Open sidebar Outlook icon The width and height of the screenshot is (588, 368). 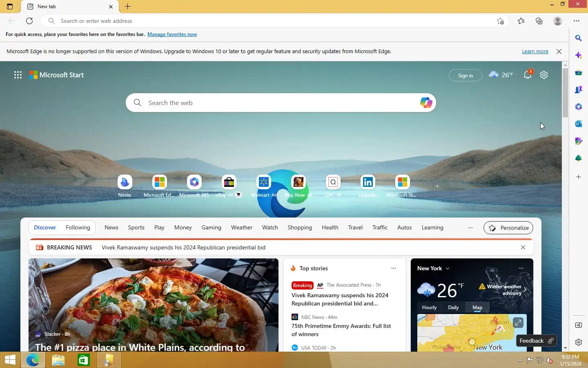coord(578,124)
